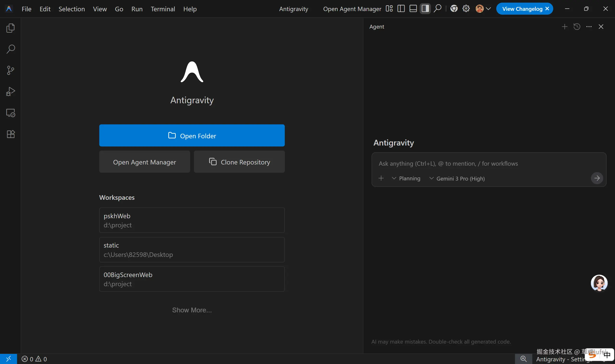615x364 pixels.
Task: Open the Terminal menu
Action: [x=163, y=9]
